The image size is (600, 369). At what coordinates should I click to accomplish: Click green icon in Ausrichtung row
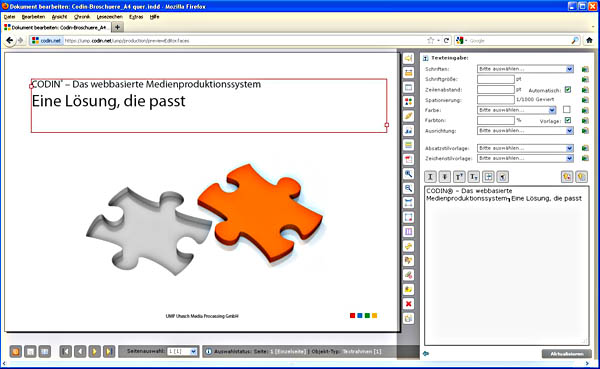pyautogui.click(x=585, y=131)
